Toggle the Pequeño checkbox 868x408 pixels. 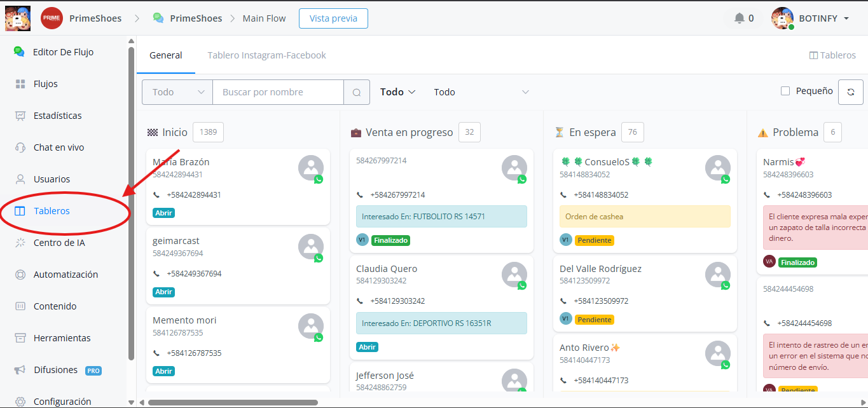point(785,91)
